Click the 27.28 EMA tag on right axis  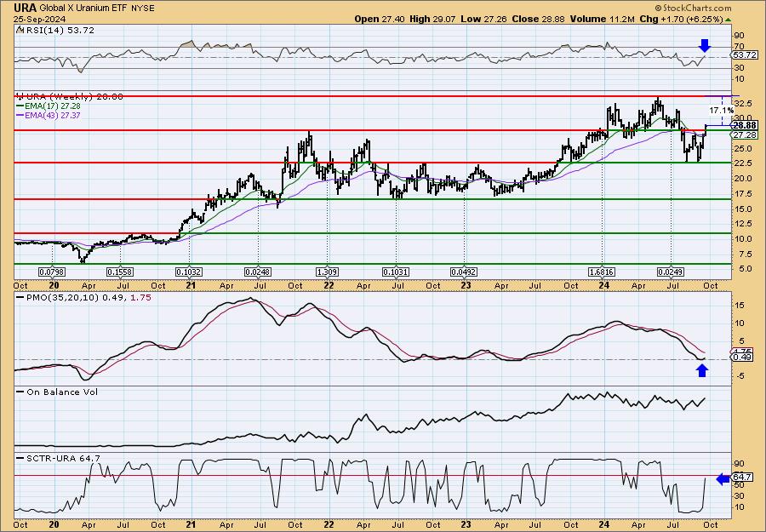tap(746, 134)
